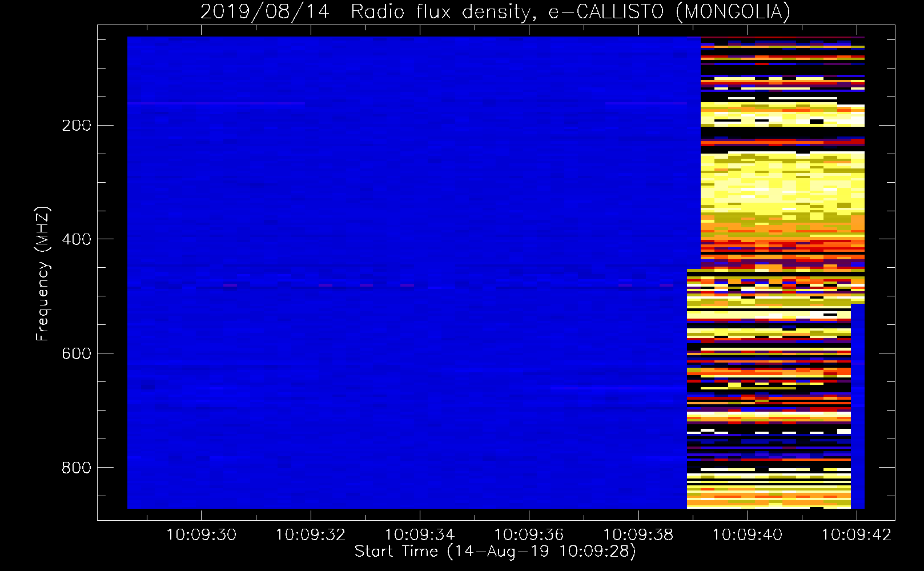This screenshot has width=924, height=571.
Task: Click the 10:09:34 time tick label
Action: 420,534
